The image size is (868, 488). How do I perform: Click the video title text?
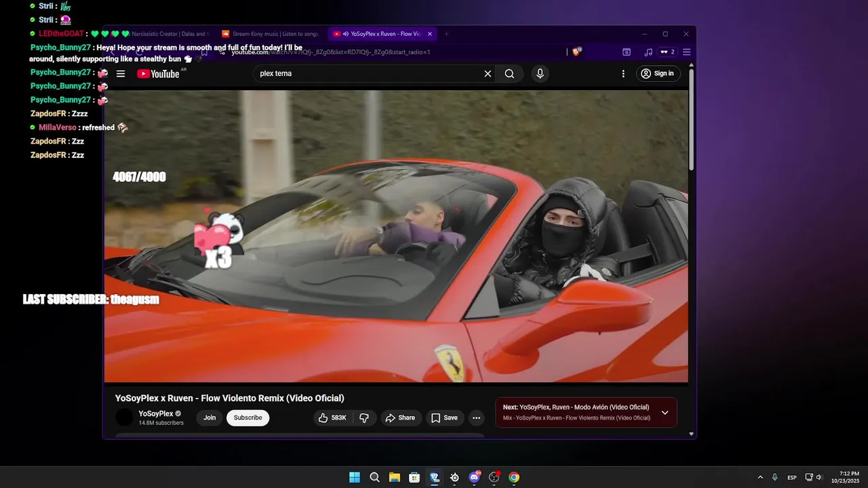230,399
